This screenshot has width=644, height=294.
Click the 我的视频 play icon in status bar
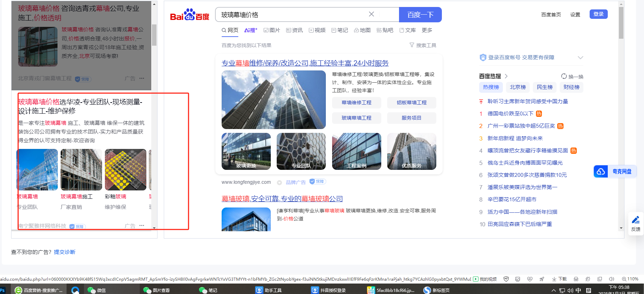(x=476, y=279)
